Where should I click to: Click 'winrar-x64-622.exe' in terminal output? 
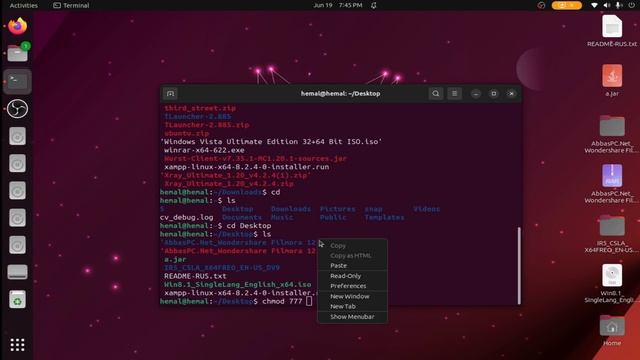point(204,150)
